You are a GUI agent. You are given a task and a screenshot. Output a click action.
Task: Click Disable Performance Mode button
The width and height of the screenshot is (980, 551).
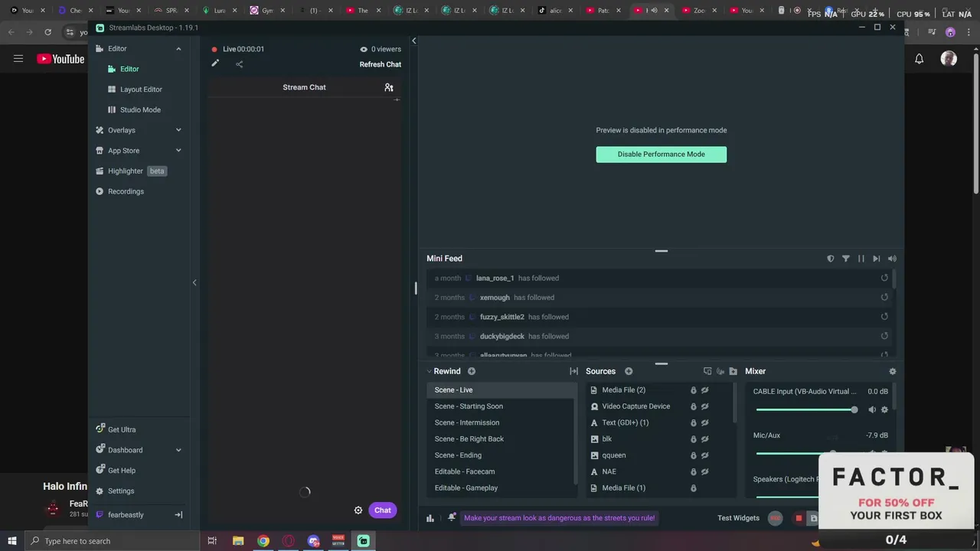pyautogui.click(x=661, y=154)
